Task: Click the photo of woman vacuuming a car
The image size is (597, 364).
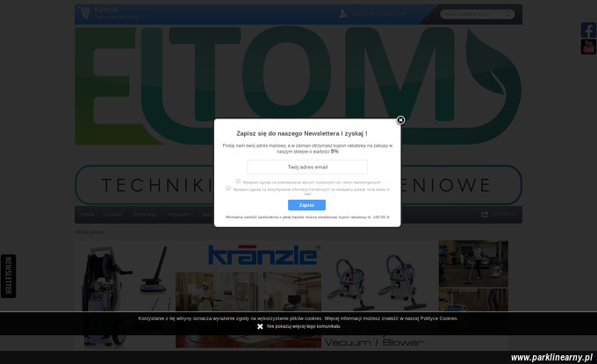Action: click(x=473, y=264)
